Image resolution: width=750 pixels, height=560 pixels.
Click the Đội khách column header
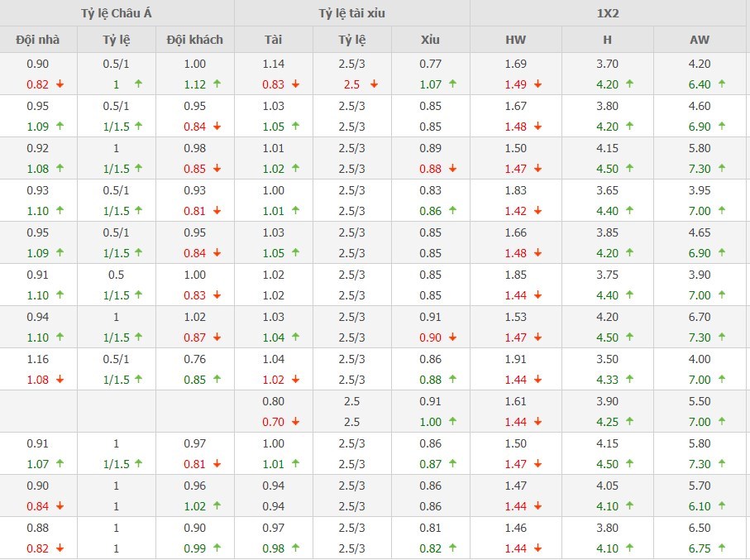(x=194, y=40)
